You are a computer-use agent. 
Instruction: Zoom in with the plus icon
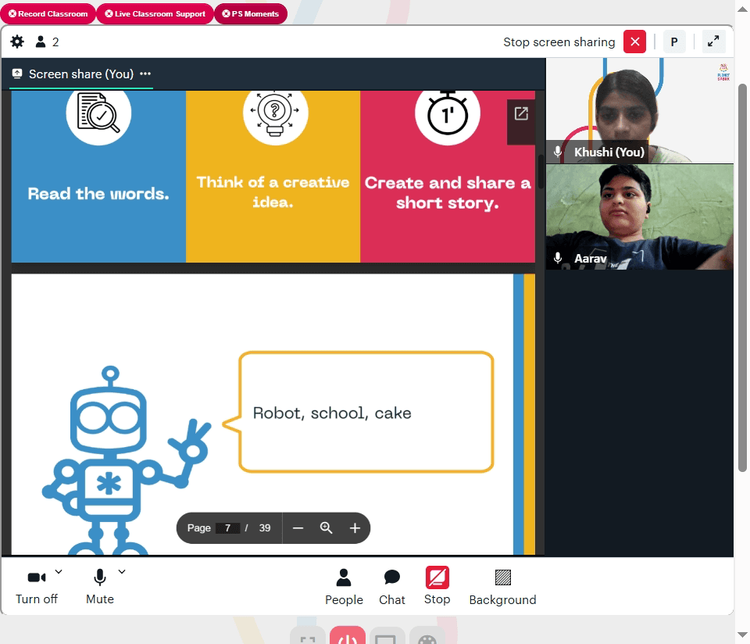click(355, 528)
